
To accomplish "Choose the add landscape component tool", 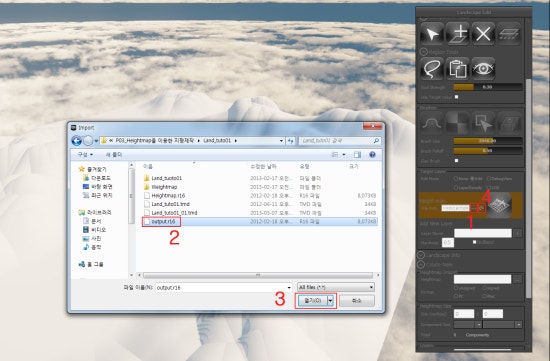I will pyautogui.click(x=457, y=34).
